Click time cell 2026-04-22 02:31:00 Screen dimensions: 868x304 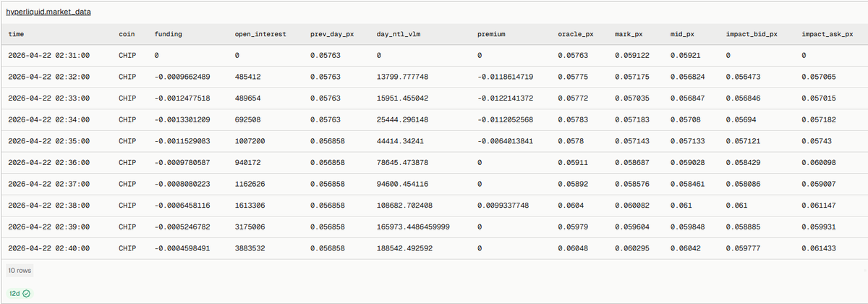(x=48, y=55)
